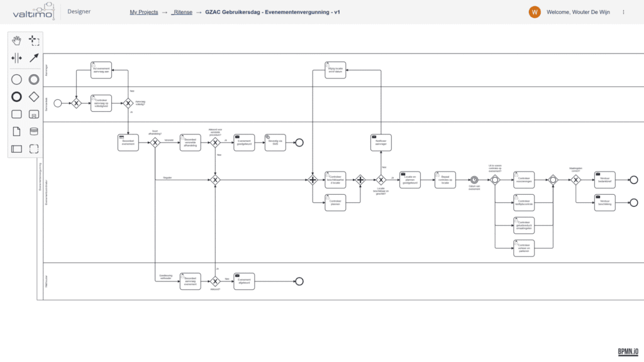Select 'Beoordeel versnelde afhandeling' task
This screenshot has height=362, width=644.
coord(190,143)
